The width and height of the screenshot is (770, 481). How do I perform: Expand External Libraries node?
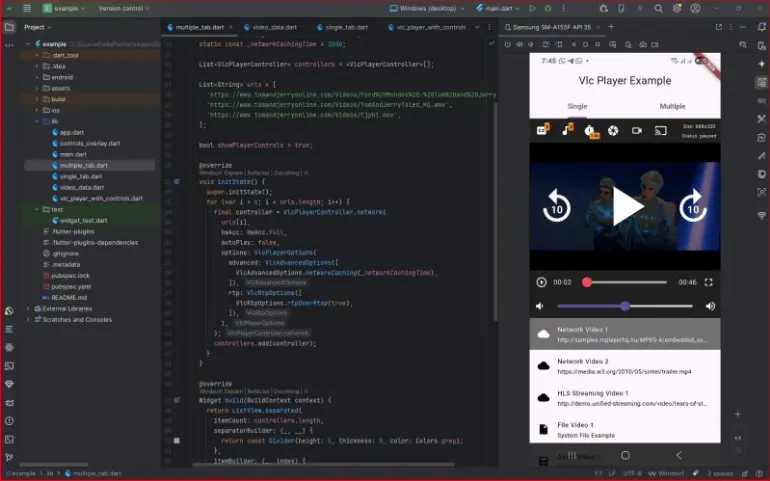(28, 309)
